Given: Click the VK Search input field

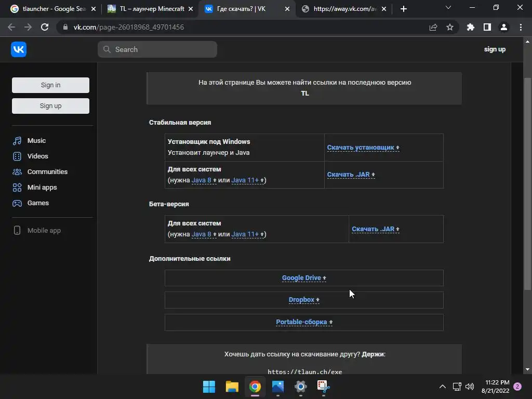Looking at the screenshot, I should (157, 49).
